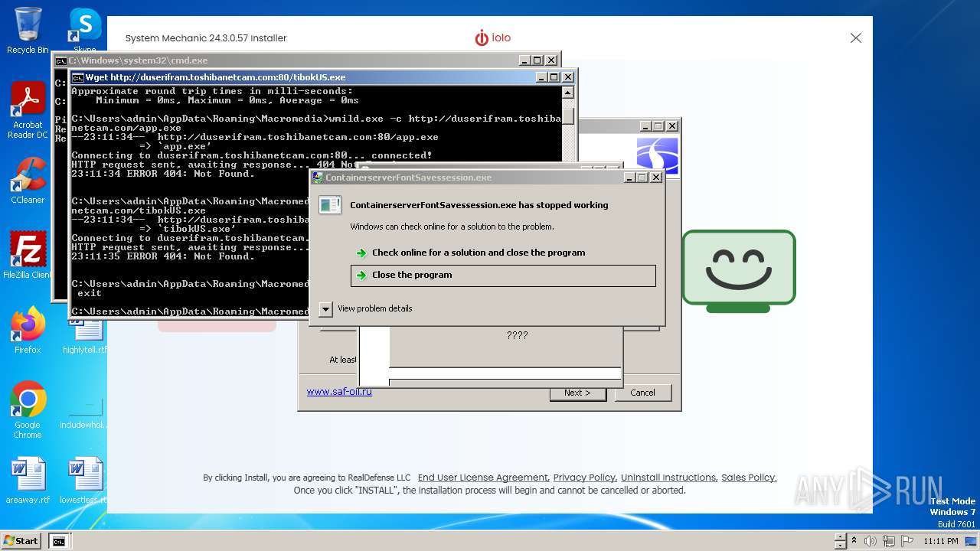
Task: Select the highlytell.rtf desktop file
Action: pyautogui.click(x=85, y=334)
